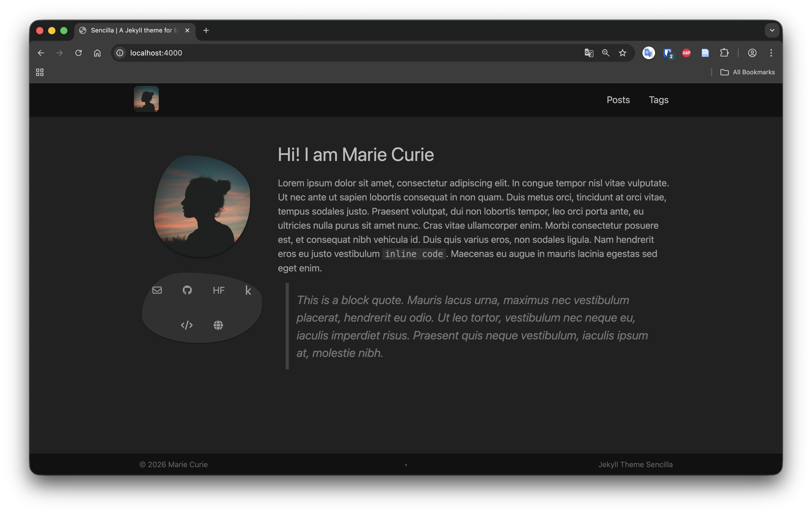The width and height of the screenshot is (812, 514).
Task: Open the globe website icon
Action: pos(218,325)
